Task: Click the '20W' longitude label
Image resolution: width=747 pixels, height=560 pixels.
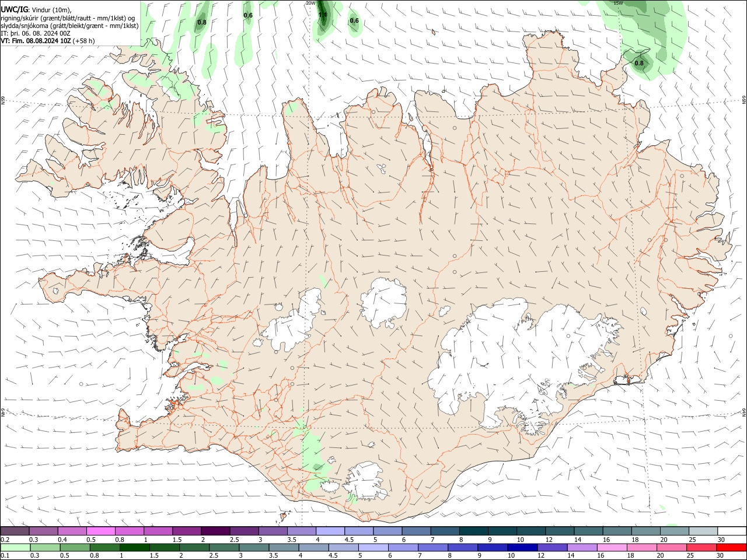Action: [310, 3]
